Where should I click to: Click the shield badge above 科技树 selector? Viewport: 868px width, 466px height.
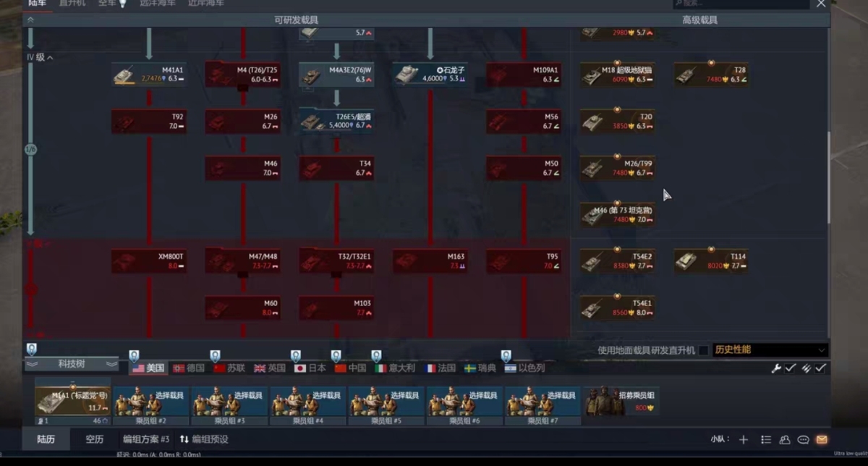coord(31,349)
